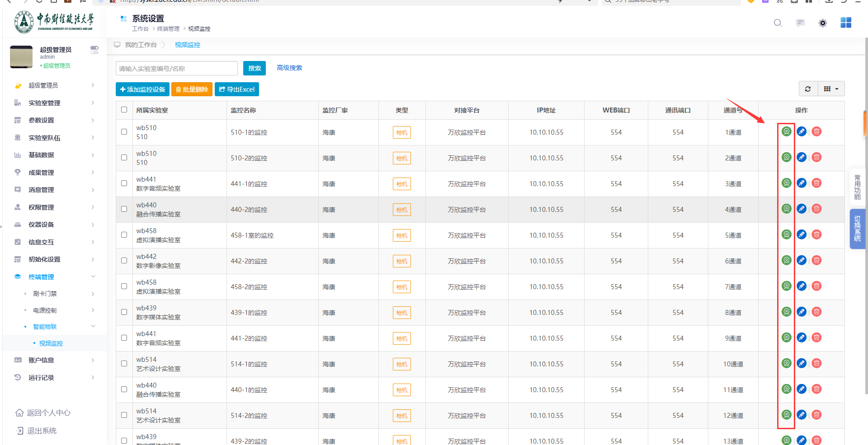Open the header search magnifier icon
The height and width of the screenshot is (445, 868).
778,23
